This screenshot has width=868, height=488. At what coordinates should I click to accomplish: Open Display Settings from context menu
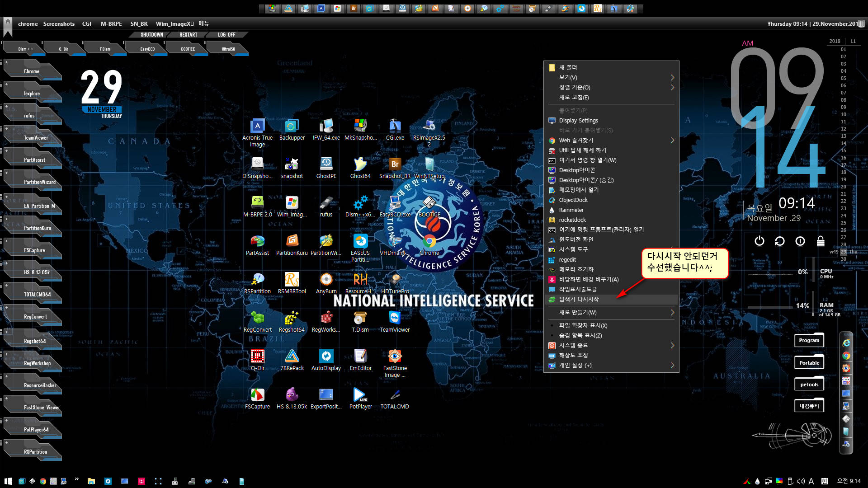611,121
